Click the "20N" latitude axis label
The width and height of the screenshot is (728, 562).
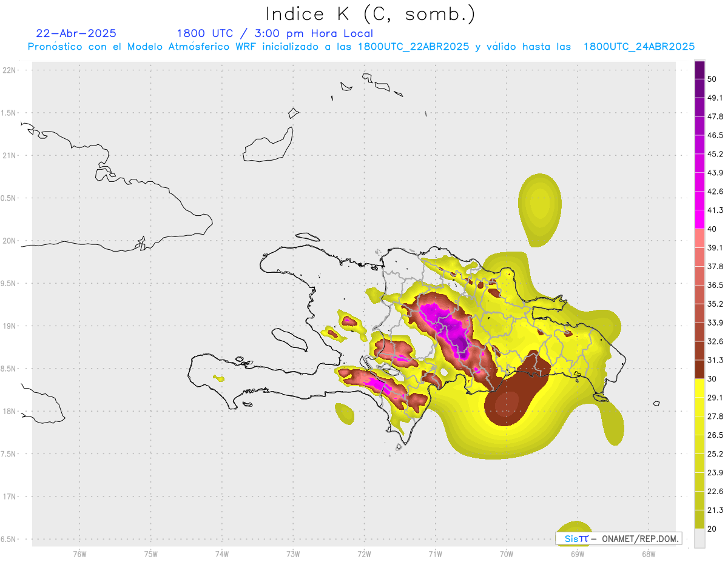[x=10, y=241]
